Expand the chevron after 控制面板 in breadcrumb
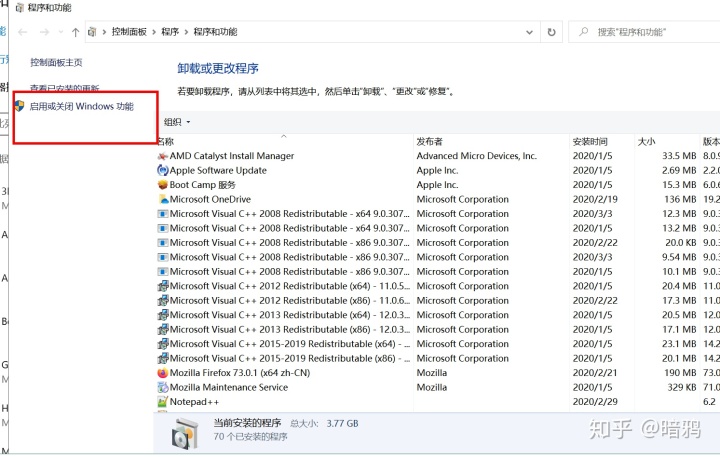 pyautogui.click(x=154, y=32)
